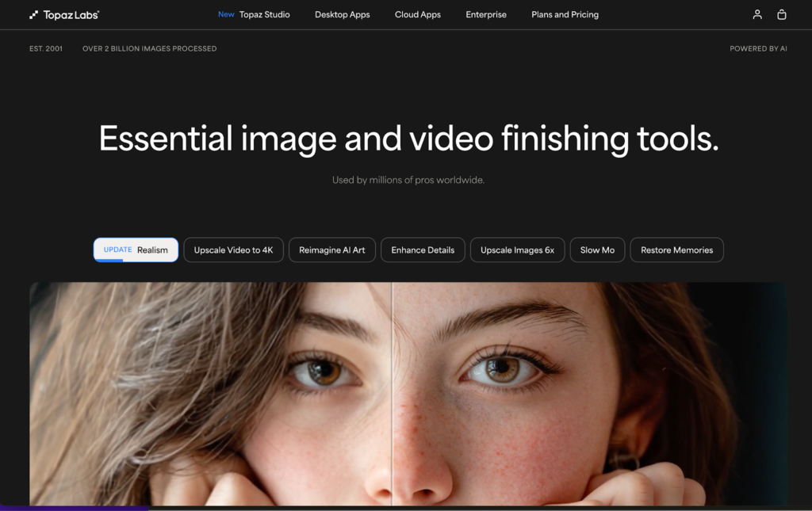Select the Slow Mo pill
This screenshot has width=812, height=511.
(x=597, y=250)
